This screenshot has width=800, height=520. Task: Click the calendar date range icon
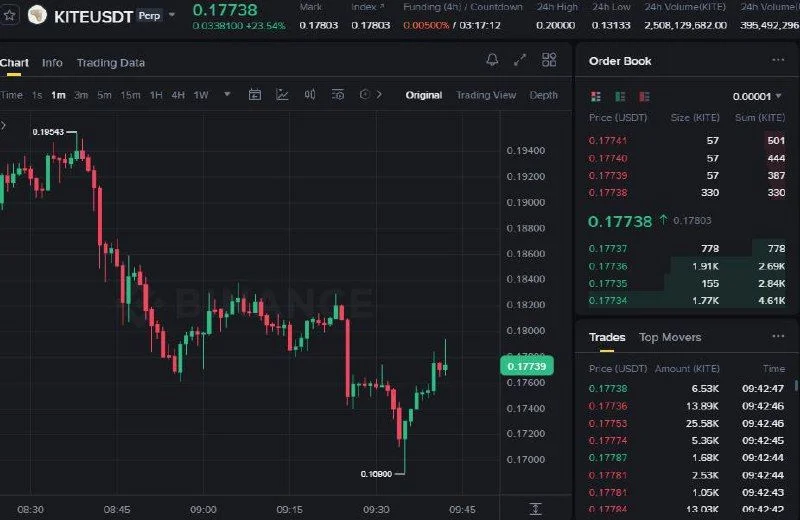pyautogui.click(x=255, y=94)
